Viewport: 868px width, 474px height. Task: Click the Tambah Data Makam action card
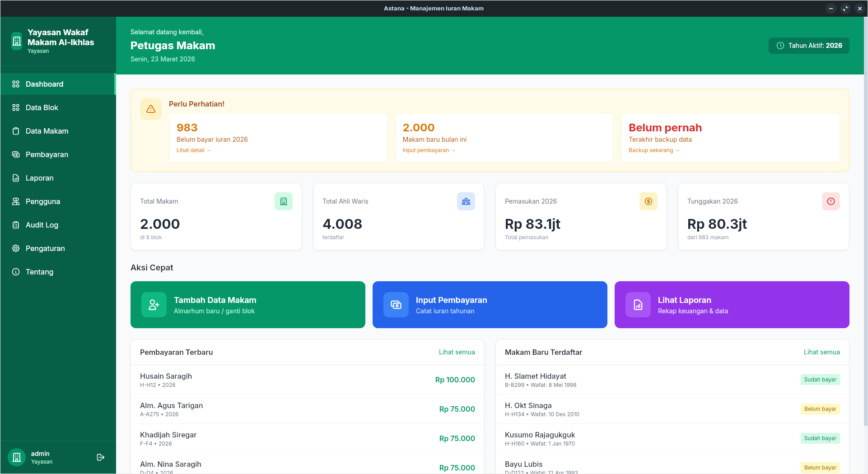(x=247, y=305)
